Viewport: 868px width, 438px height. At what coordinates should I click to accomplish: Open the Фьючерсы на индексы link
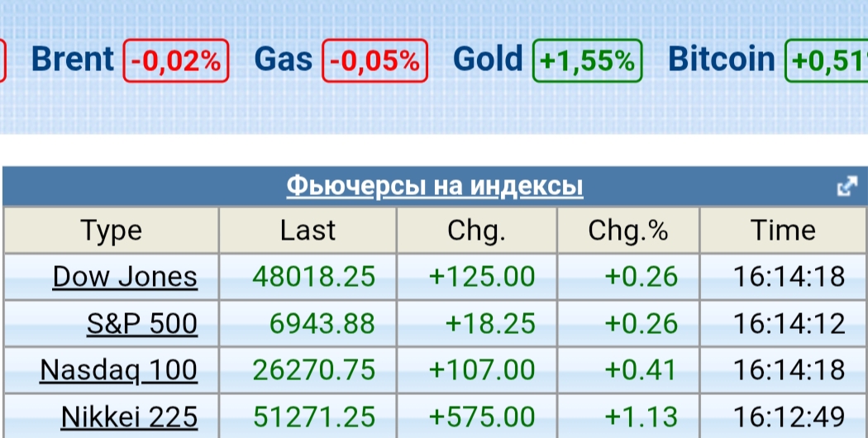(x=435, y=187)
